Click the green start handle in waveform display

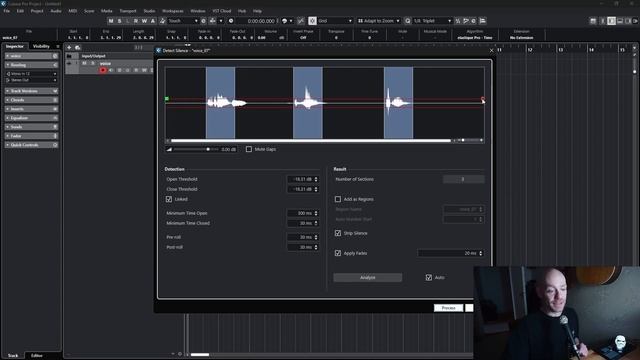[167, 99]
